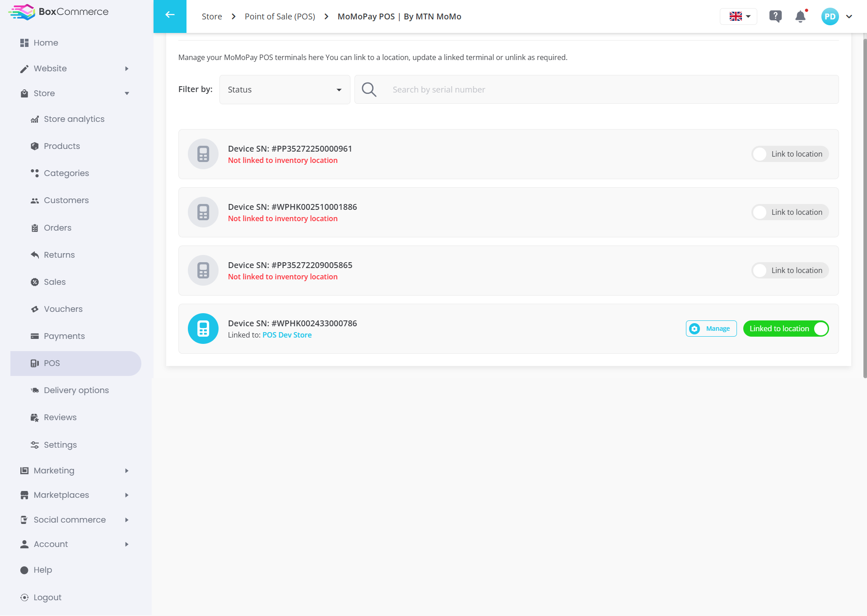Click the Products box icon
Screen dimensions: 867x616
(x=35, y=146)
